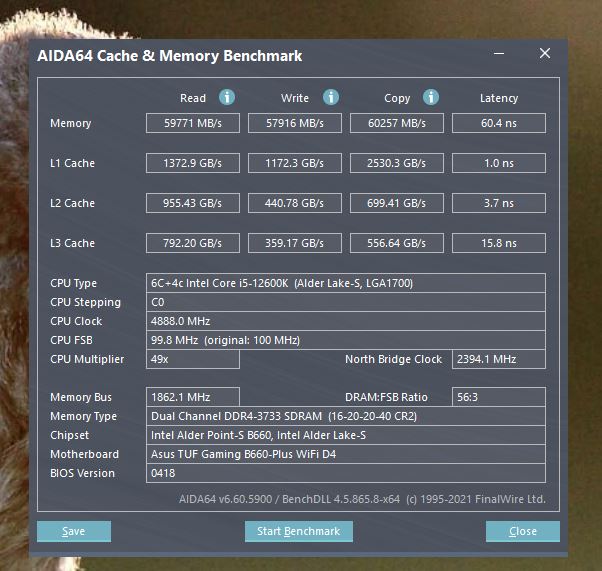Click the L1 Cache row label
This screenshot has height=571, width=602.
[x=72, y=163]
